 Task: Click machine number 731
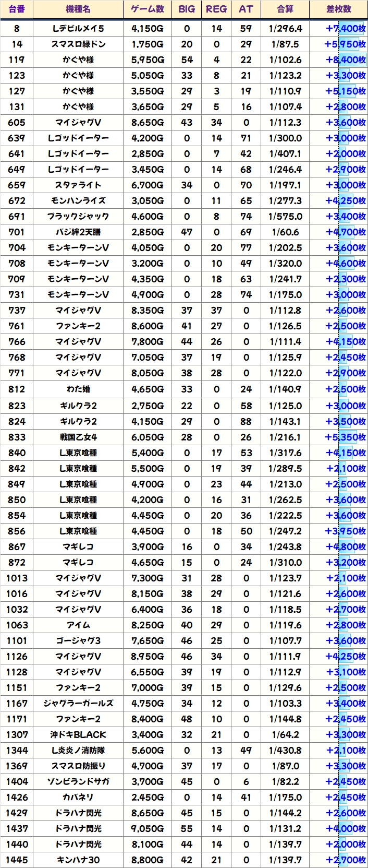(17, 294)
